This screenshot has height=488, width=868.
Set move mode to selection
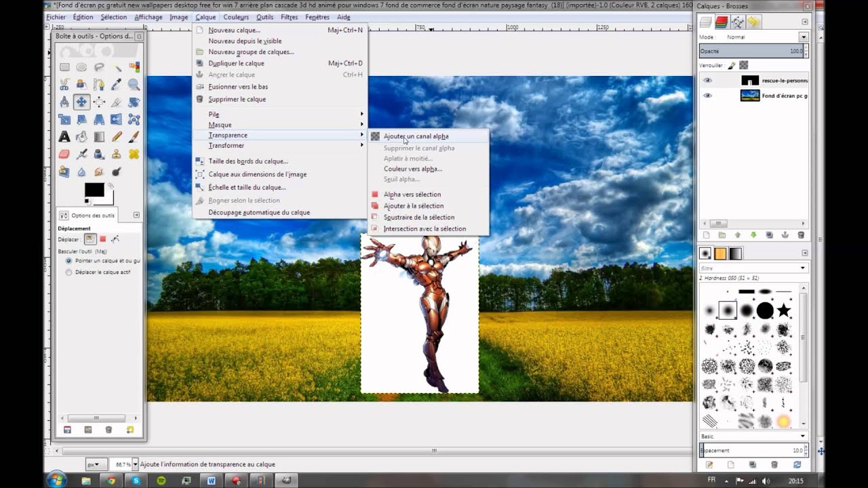coord(103,239)
